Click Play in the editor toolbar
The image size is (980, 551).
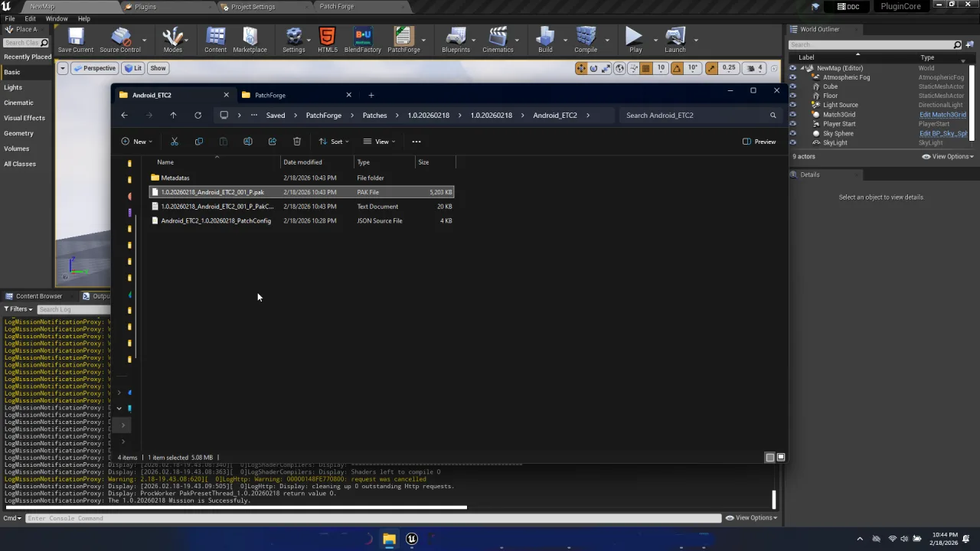(x=635, y=40)
